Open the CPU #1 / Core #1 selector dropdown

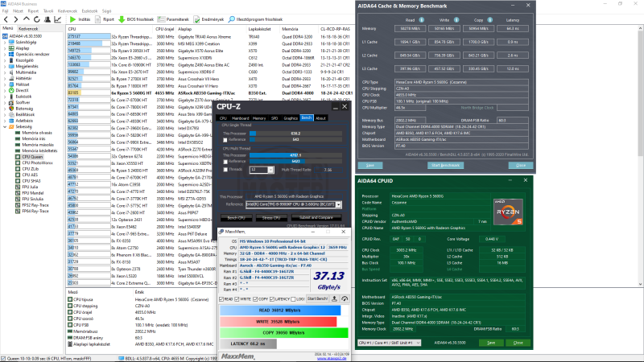390,343
